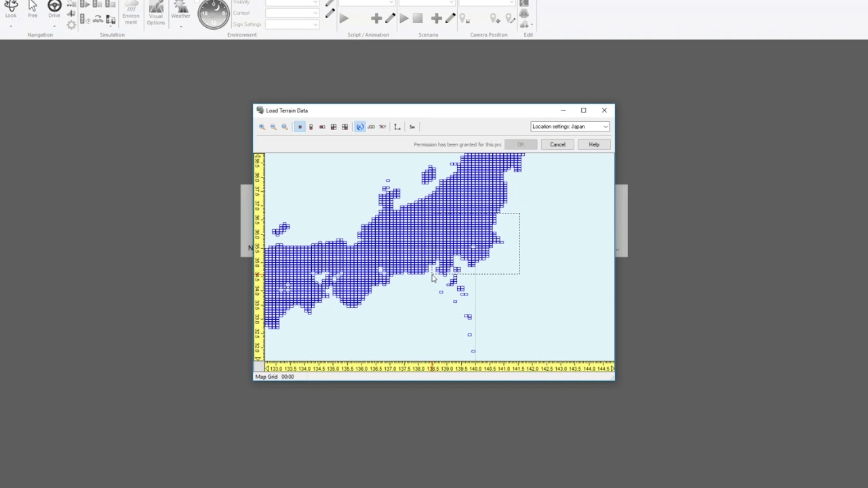Add a new scenario with plus icon
The height and width of the screenshot is (488, 868).
[436, 18]
